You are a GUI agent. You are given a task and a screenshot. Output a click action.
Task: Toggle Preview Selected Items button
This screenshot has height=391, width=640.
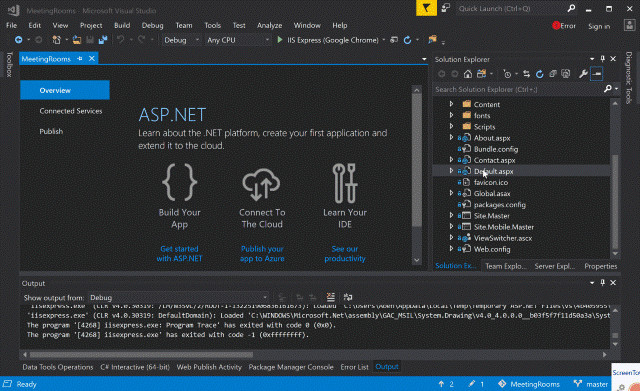pos(597,74)
